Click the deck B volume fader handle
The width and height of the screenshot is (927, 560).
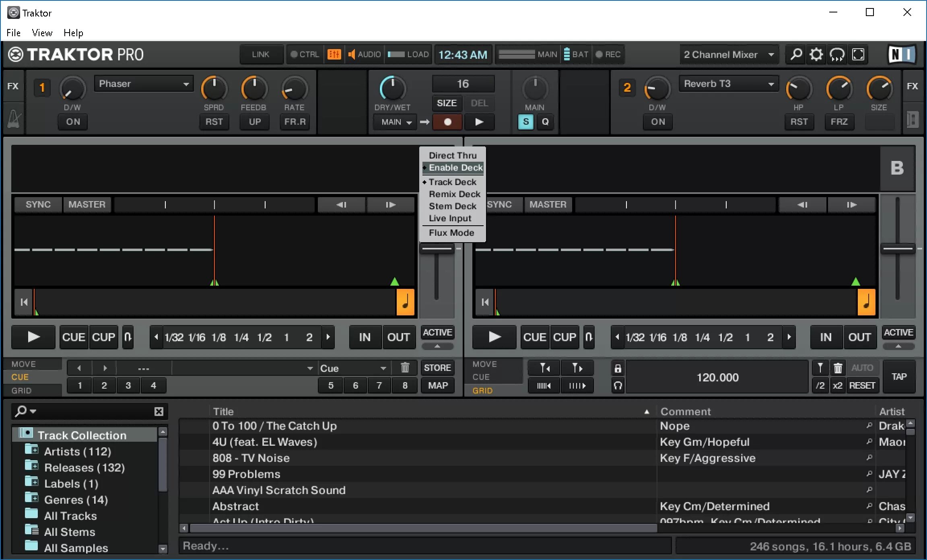point(898,249)
